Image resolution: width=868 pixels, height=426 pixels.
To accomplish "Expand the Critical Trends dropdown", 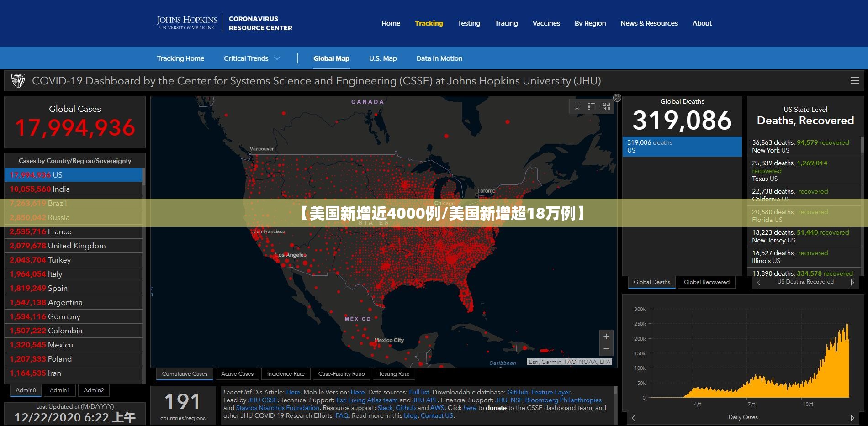I will 252,58.
